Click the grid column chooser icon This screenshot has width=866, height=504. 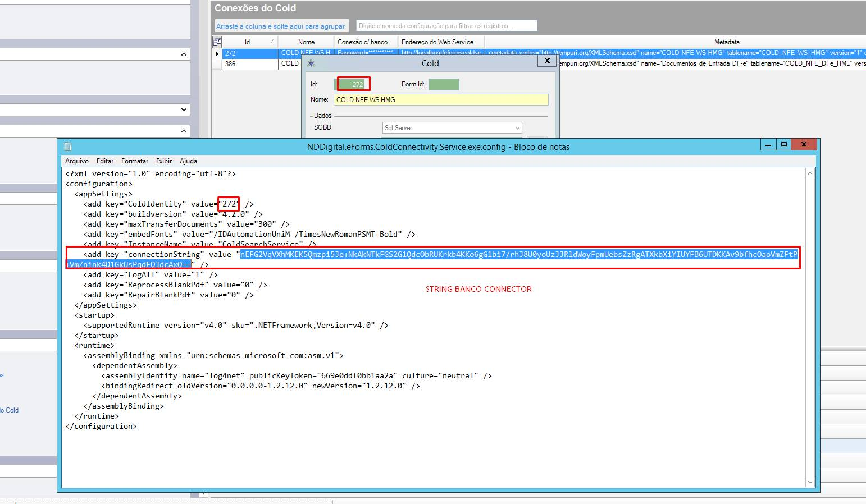(x=217, y=42)
